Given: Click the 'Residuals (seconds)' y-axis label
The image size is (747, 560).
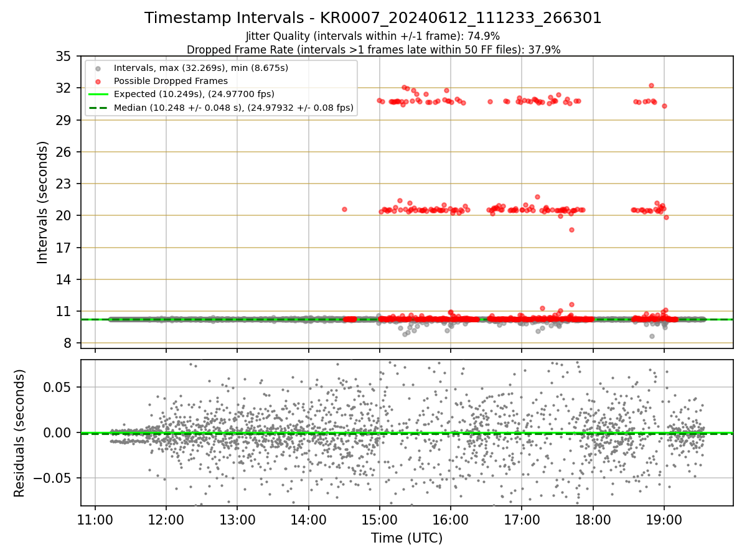Looking at the screenshot, I should pos(19,433).
